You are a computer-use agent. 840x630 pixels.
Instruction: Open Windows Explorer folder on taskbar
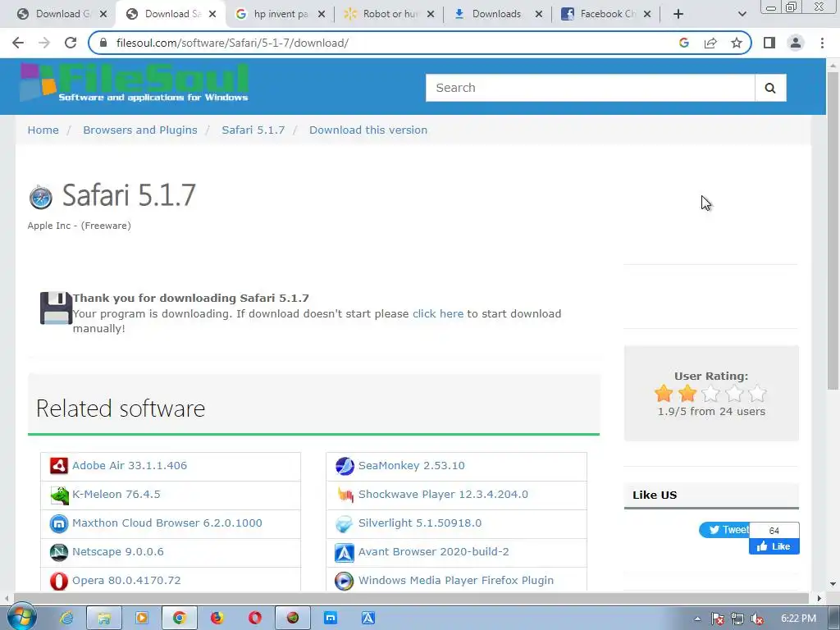[104, 619]
